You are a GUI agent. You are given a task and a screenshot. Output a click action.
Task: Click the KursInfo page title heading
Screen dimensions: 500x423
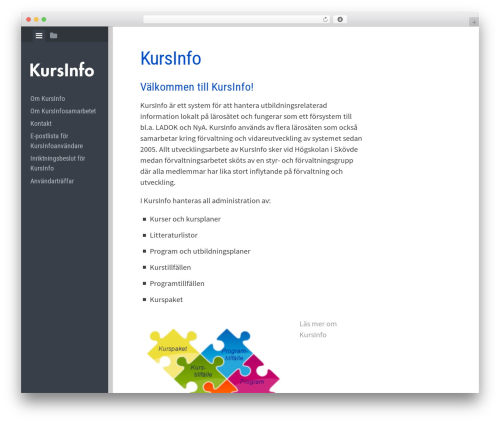point(171,58)
